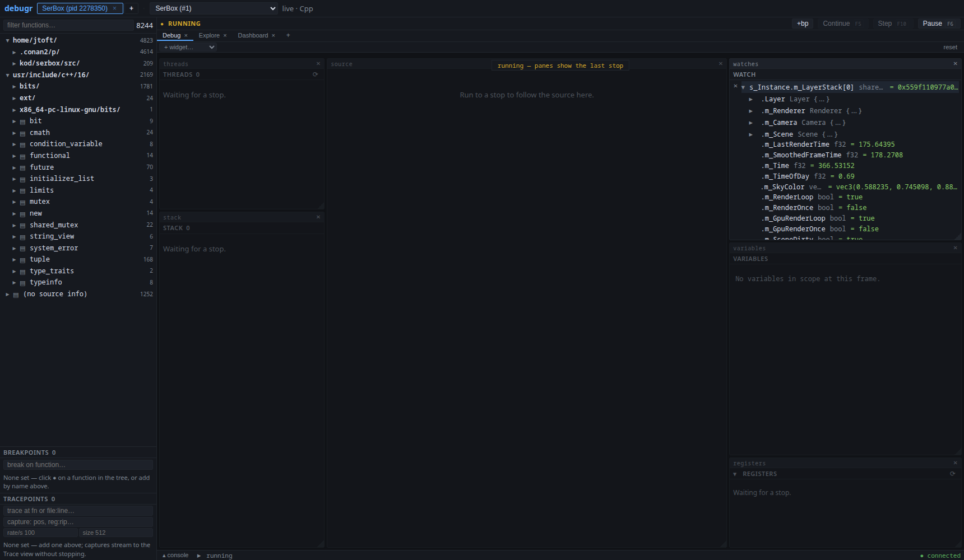This screenshot has height=560, width=964.
Task: Close the registers pane
Action: (956, 463)
